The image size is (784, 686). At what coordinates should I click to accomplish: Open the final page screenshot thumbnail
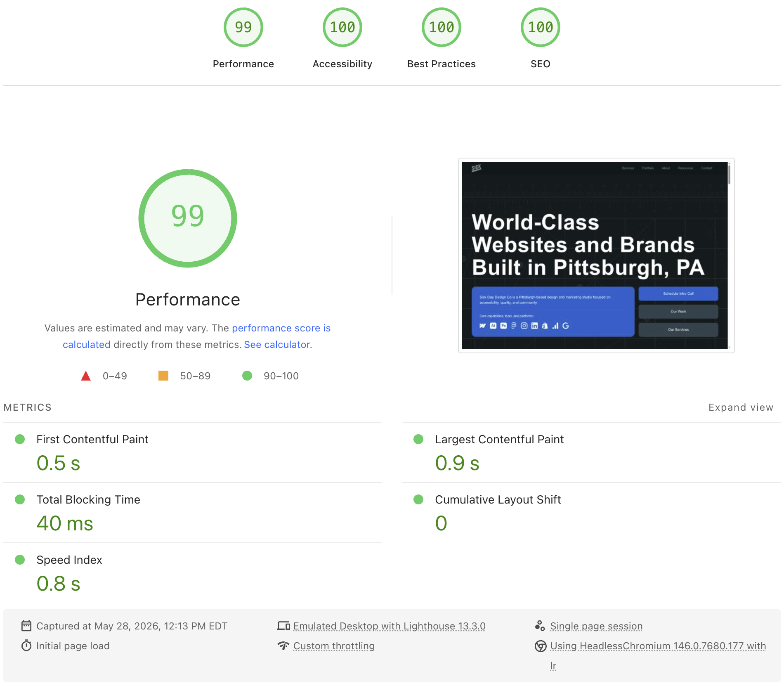click(x=596, y=255)
